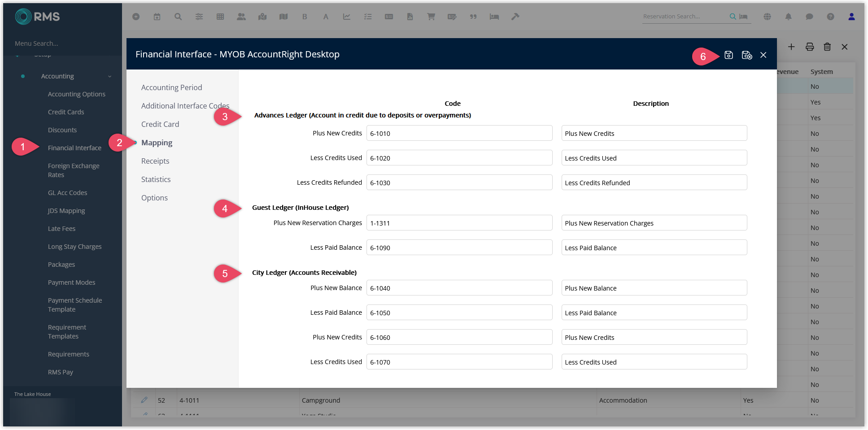Select the Accounting Period tab
Viewport: 868px width, 430px height.
coord(171,87)
